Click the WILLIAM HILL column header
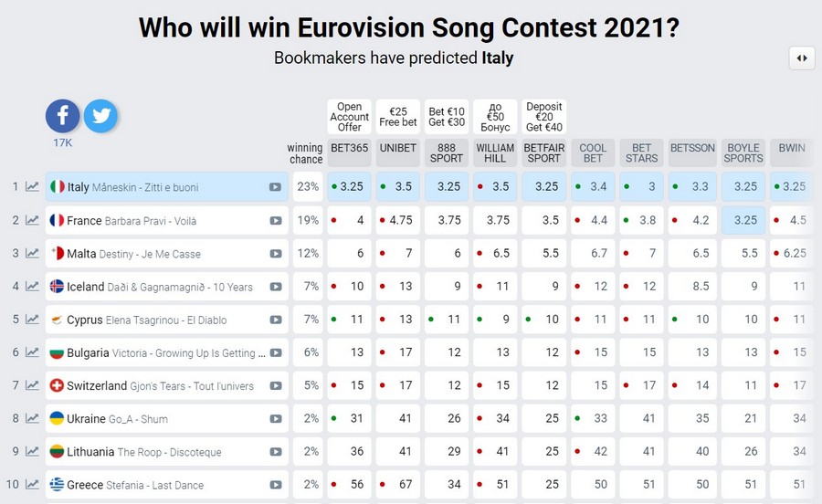The height and width of the screenshot is (504, 822). point(495,152)
